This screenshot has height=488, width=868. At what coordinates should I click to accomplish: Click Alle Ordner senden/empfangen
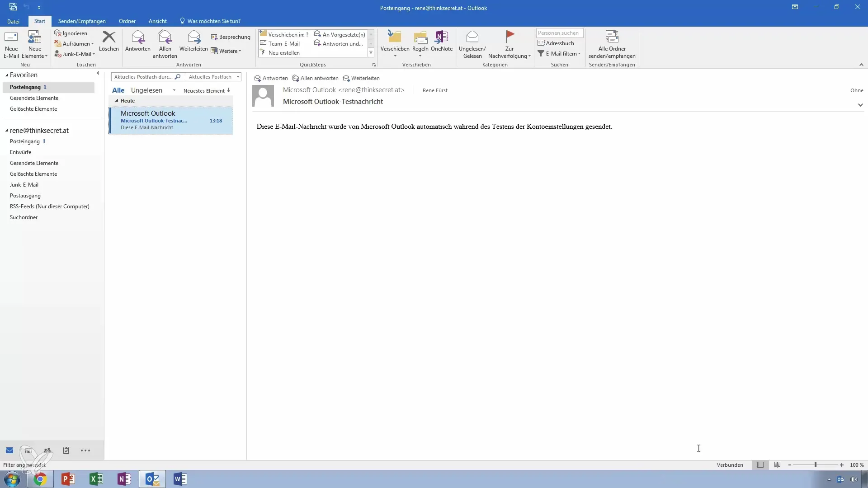pos(612,45)
